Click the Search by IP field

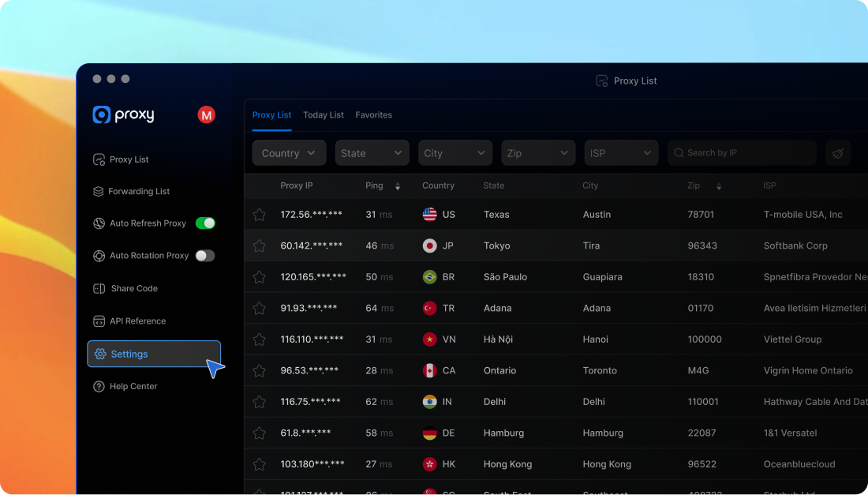[746, 153]
